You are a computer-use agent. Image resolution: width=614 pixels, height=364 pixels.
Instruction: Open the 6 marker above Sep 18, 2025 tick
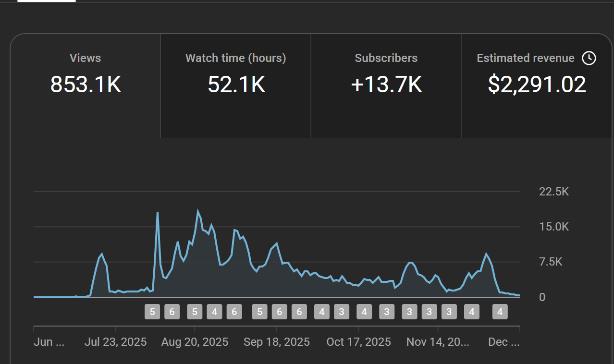(279, 312)
